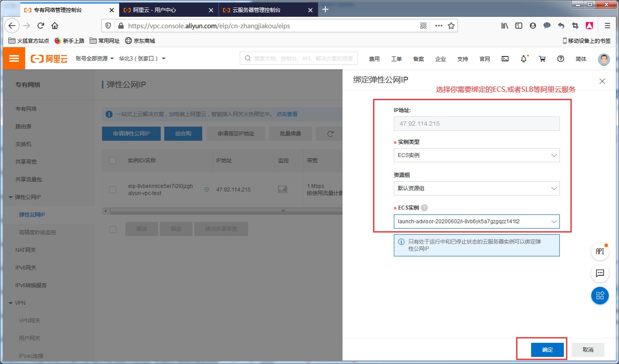Click 确定 to confirm the EIP binding

547,349
